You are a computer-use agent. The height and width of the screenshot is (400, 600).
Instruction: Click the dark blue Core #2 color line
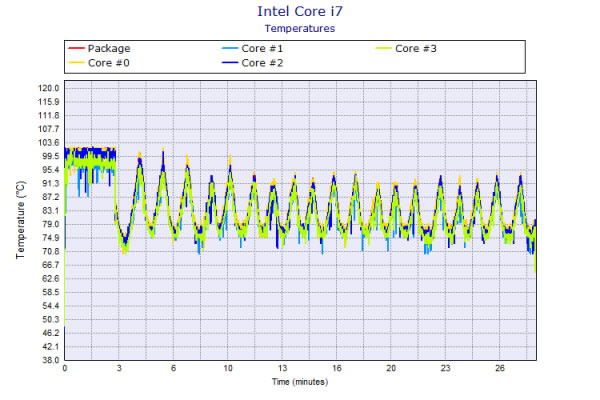click(230, 63)
